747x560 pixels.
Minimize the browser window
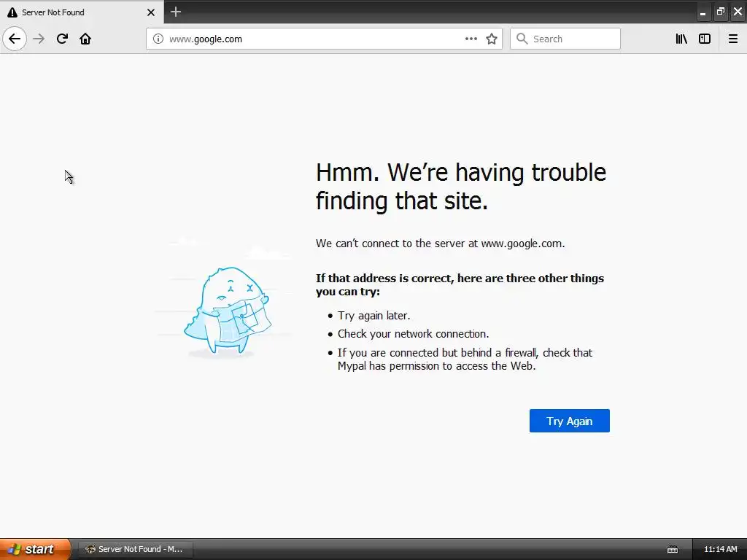click(703, 12)
